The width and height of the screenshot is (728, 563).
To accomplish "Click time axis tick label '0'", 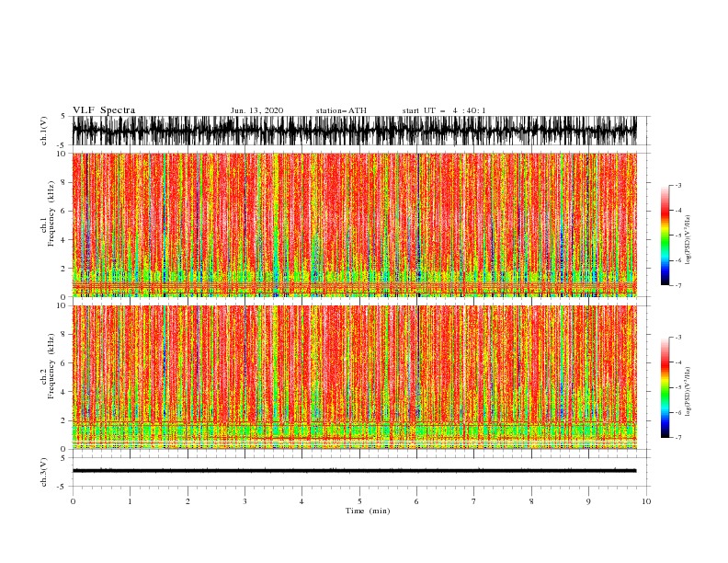I will pos(73,501).
